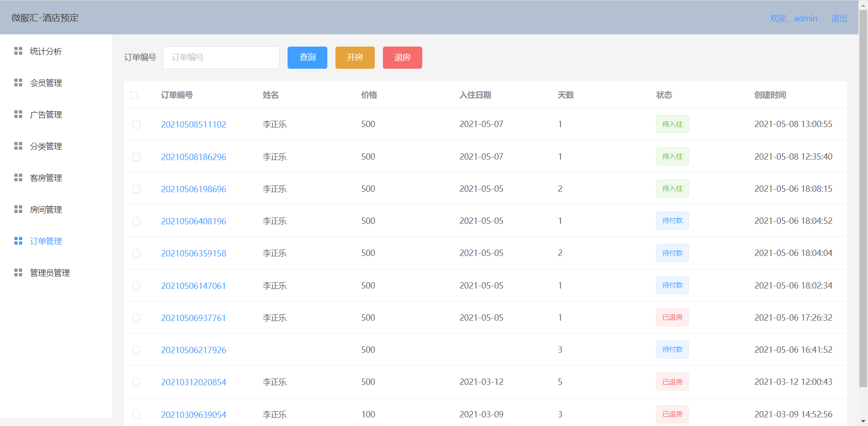Screen dimensions: 868x426
Task: Click creation time 2021-05-08 13:00:55
Action: point(793,124)
